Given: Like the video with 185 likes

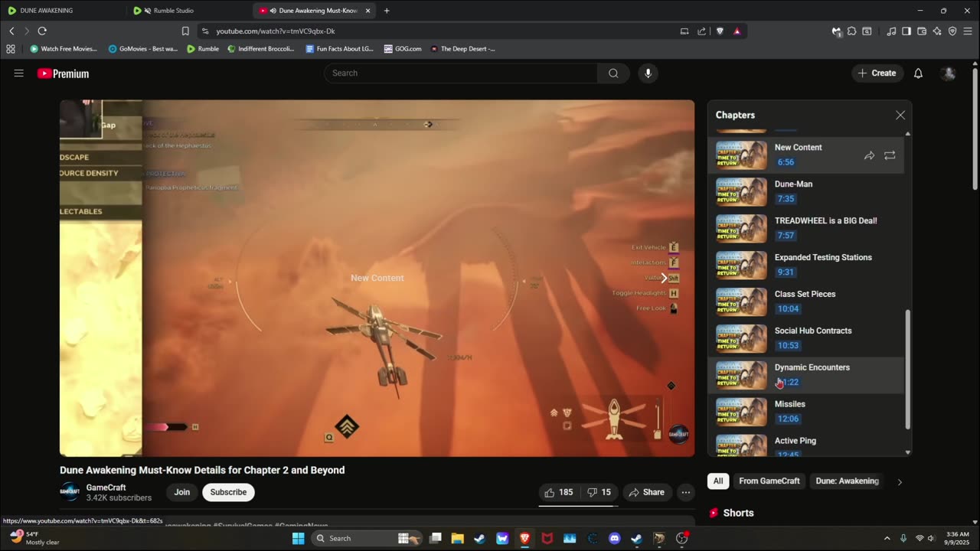Looking at the screenshot, I should point(558,492).
